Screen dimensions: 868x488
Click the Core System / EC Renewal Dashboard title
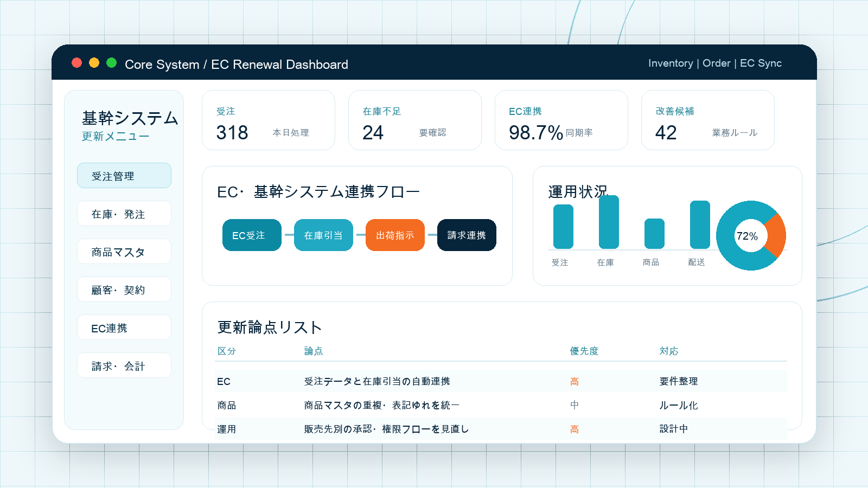click(x=237, y=64)
